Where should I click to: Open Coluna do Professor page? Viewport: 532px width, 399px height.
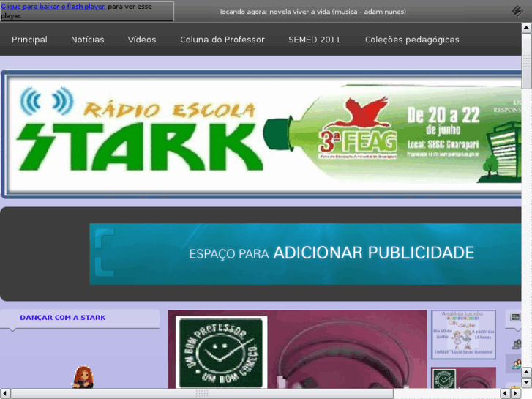coord(222,40)
